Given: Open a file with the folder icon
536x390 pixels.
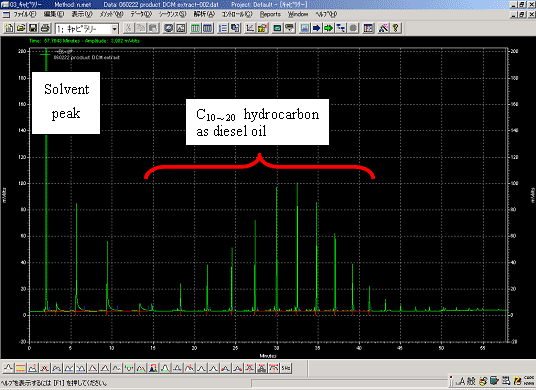Looking at the screenshot, I should [21, 28].
